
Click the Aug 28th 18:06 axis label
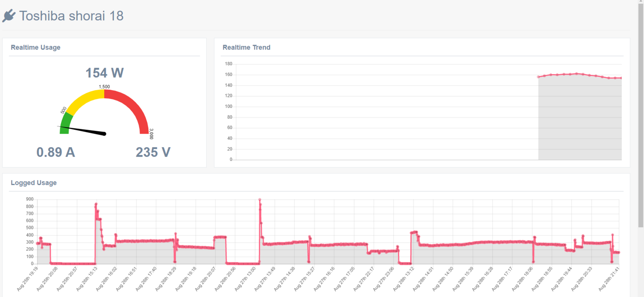523,278
